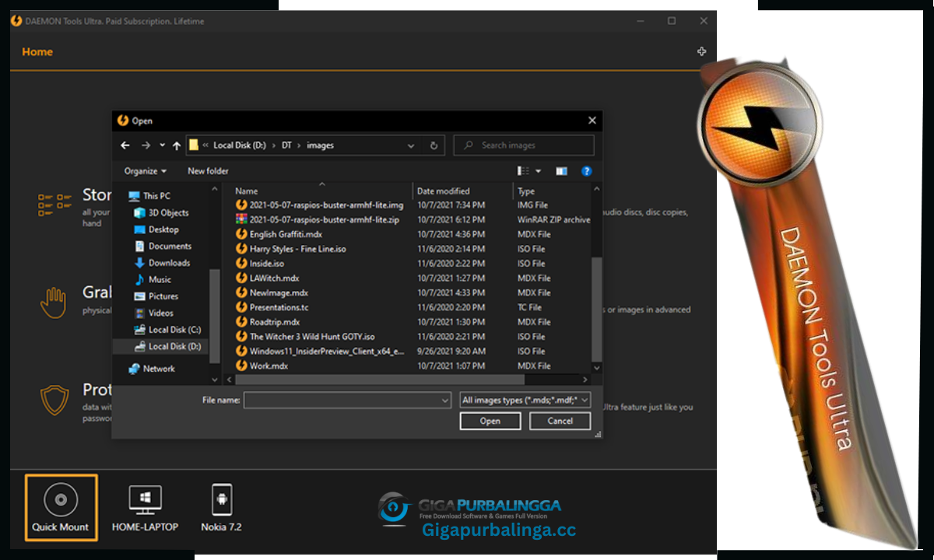Click the Grab hand icon
934x560 pixels.
click(54, 303)
